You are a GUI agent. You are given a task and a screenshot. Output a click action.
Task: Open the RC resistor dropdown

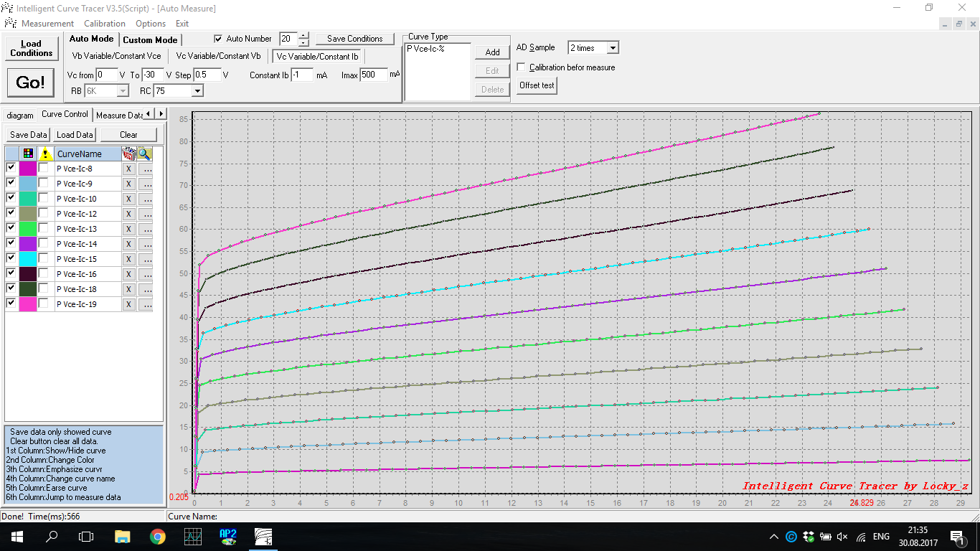click(197, 91)
